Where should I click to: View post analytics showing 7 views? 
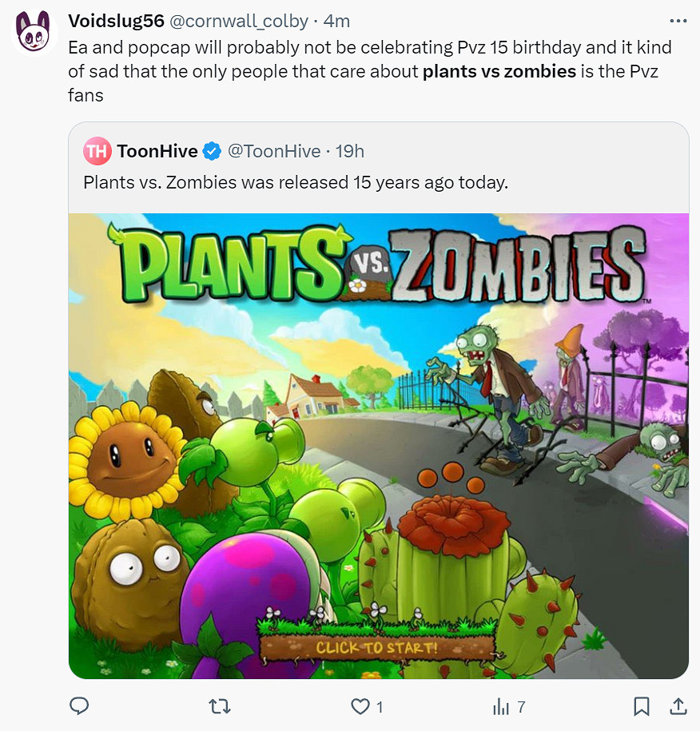coord(503,706)
